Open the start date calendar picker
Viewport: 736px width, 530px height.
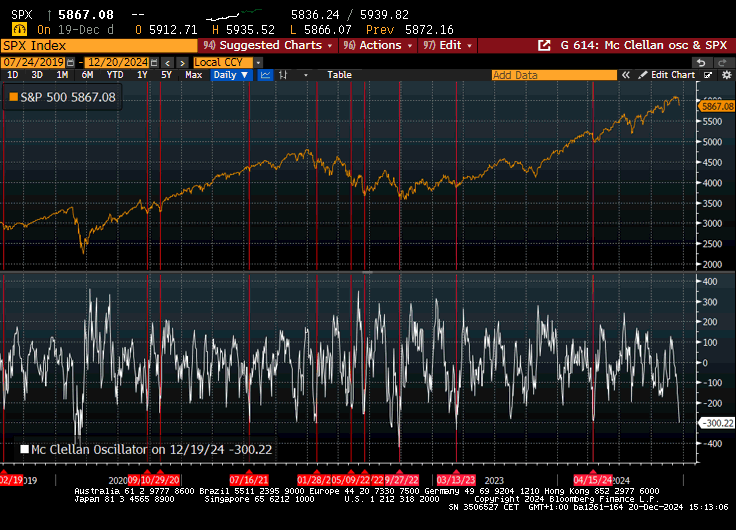(x=70, y=62)
